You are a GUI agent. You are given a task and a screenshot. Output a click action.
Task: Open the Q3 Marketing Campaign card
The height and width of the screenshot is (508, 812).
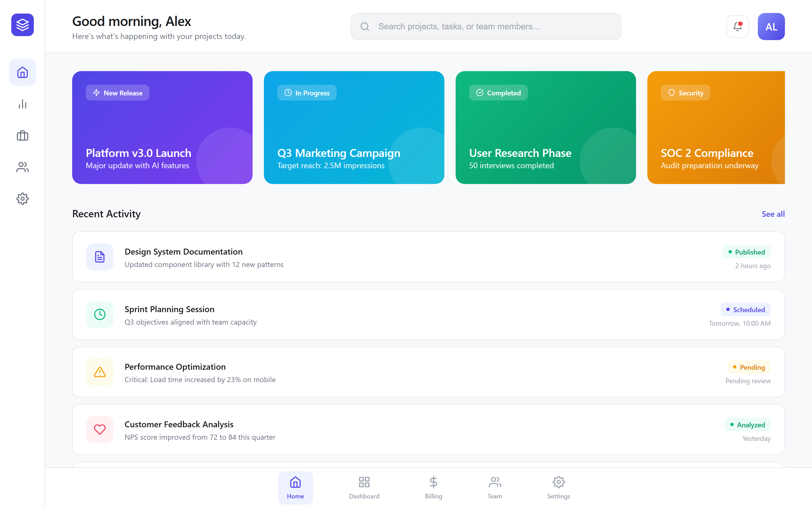coord(354,127)
